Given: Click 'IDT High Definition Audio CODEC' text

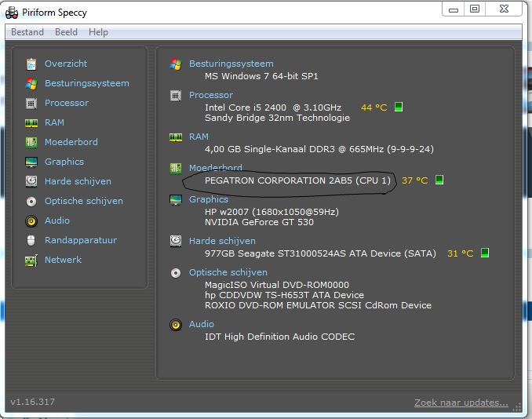Looking at the screenshot, I should pyautogui.click(x=279, y=337).
